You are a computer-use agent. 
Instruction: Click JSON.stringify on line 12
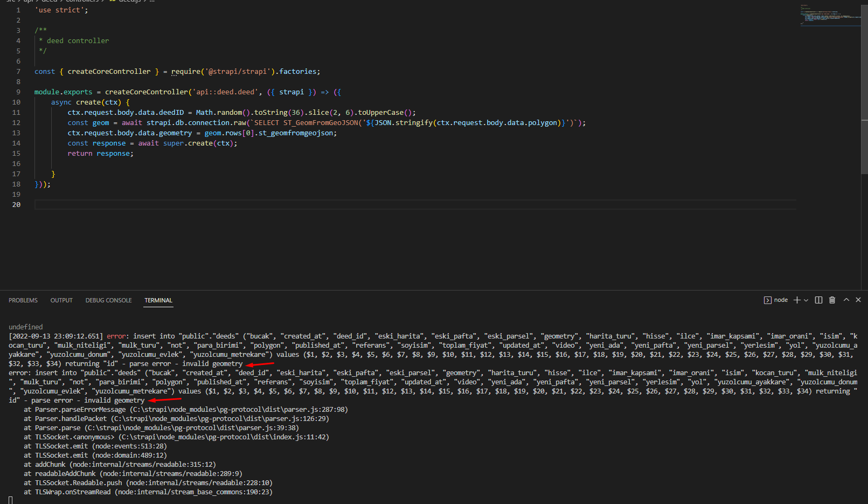[x=404, y=123]
